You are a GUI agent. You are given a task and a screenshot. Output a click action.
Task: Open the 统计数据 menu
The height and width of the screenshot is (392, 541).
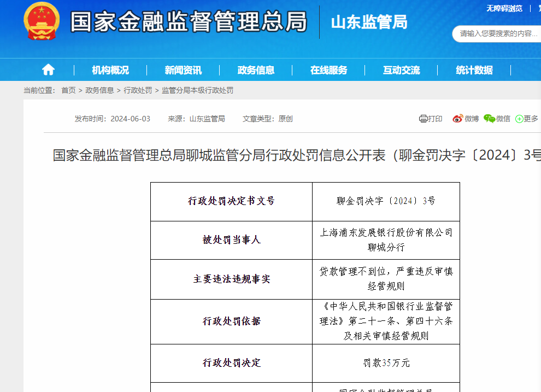click(474, 70)
